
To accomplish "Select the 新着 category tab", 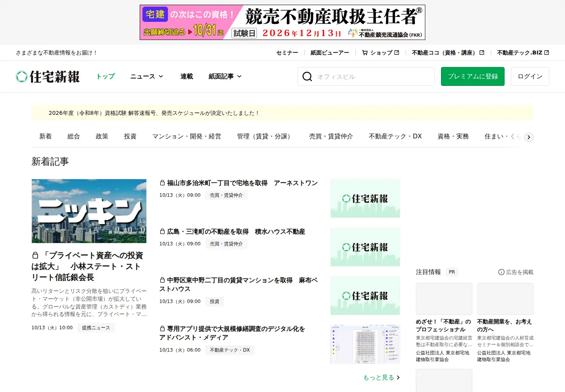I will point(46,136).
